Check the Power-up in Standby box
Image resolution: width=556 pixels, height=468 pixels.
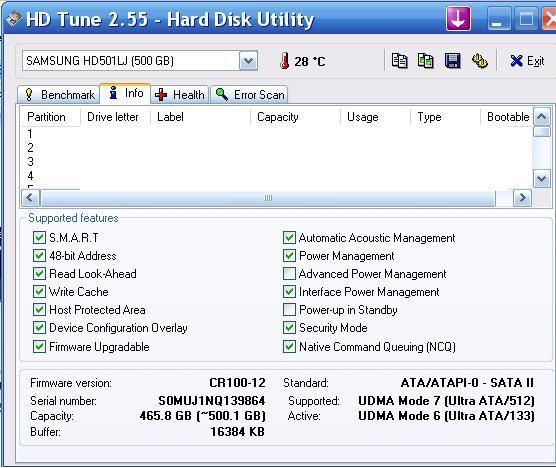[x=289, y=310]
